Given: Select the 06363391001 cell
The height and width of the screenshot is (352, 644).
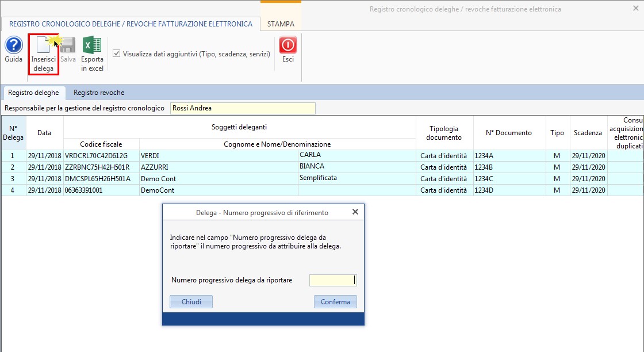Looking at the screenshot, I should pos(101,190).
